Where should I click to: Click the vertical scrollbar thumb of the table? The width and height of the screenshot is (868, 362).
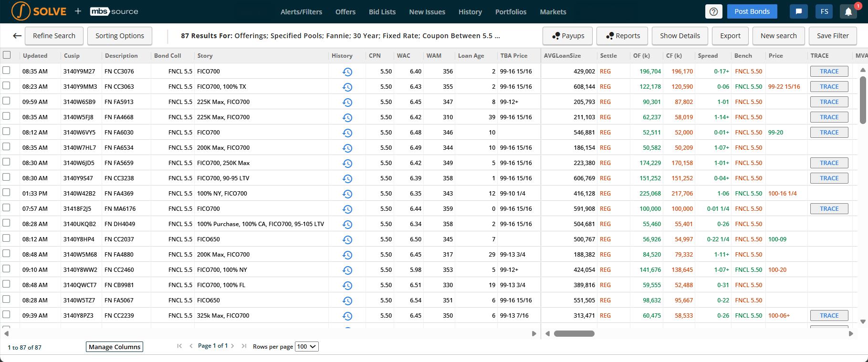863,100
